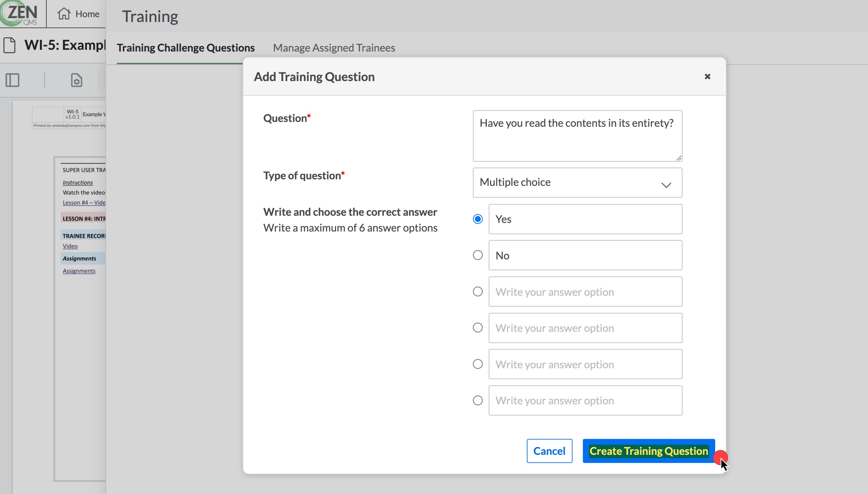The height and width of the screenshot is (494, 868).
Task: Grab the Question textarea resize handle
Action: pyautogui.click(x=679, y=158)
